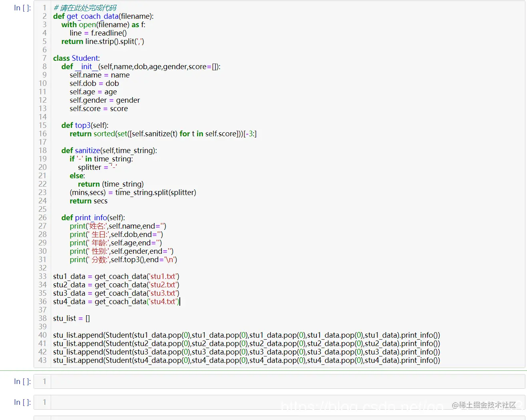
Task: Click "splitter = '-'" line
Action: coord(97,167)
